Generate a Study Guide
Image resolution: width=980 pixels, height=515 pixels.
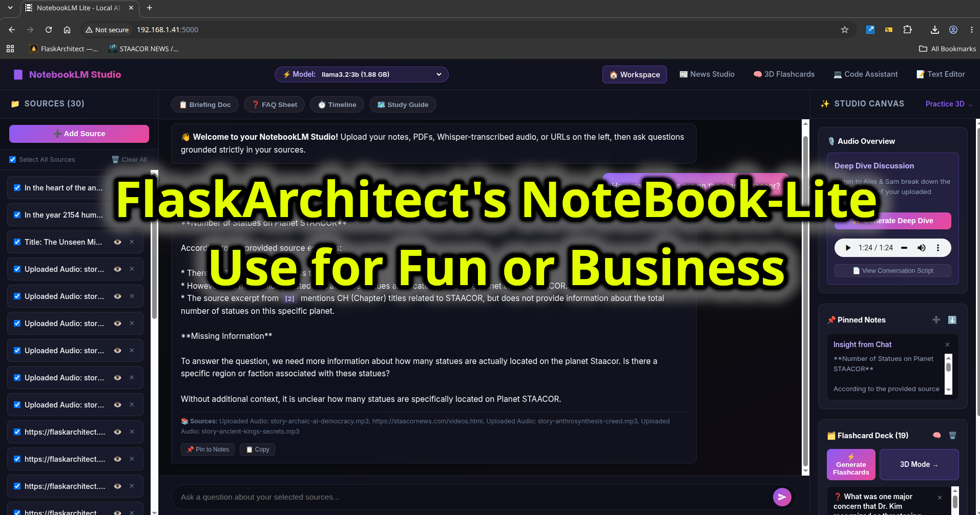coord(403,104)
